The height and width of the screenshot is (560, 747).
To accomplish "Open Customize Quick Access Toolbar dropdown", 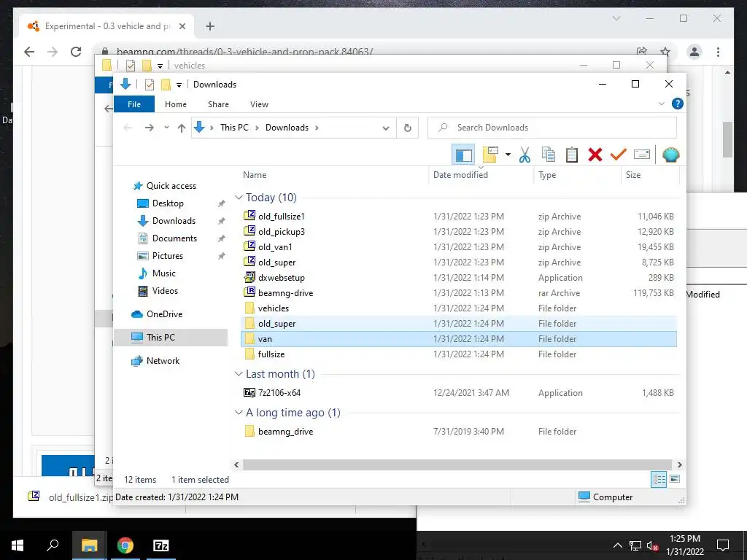I will tap(179, 85).
